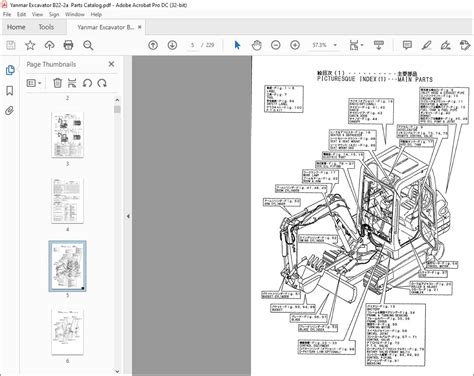The width and height of the screenshot is (474, 376).
Task: Select the Hand pan tool
Action: coord(256,45)
